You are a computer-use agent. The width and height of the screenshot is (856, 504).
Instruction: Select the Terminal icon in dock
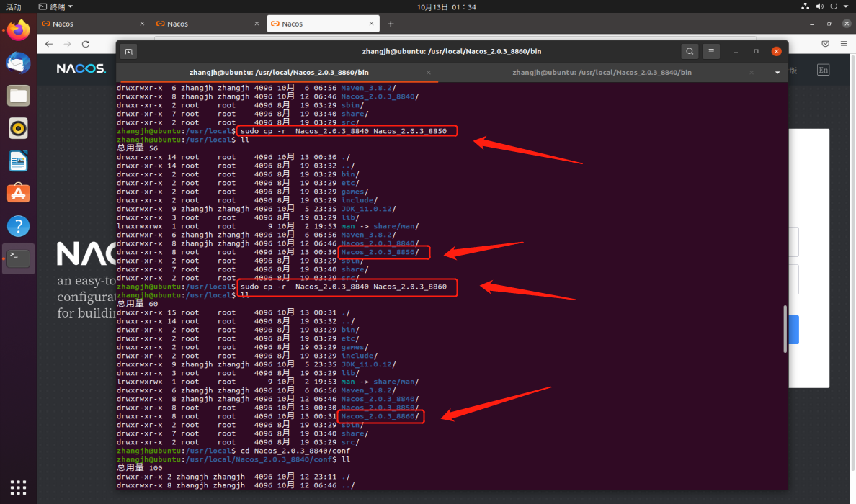[x=19, y=258]
